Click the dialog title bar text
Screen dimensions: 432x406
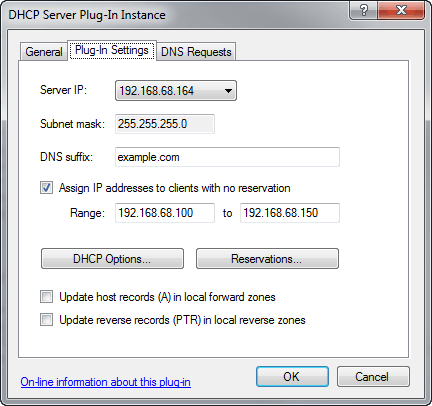(87, 15)
